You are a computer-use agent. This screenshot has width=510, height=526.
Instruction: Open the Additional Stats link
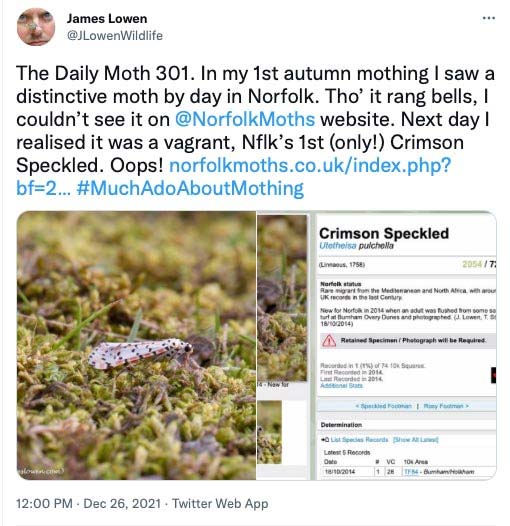coord(341,385)
